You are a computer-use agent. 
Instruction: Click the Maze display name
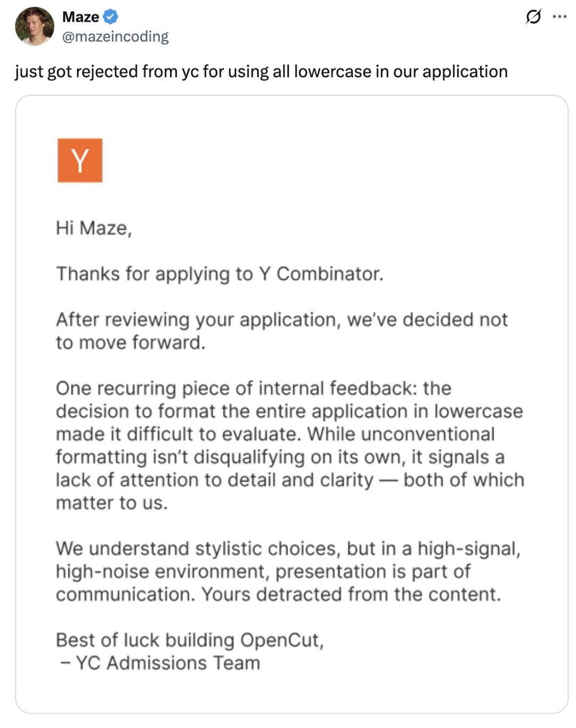(x=81, y=17)
